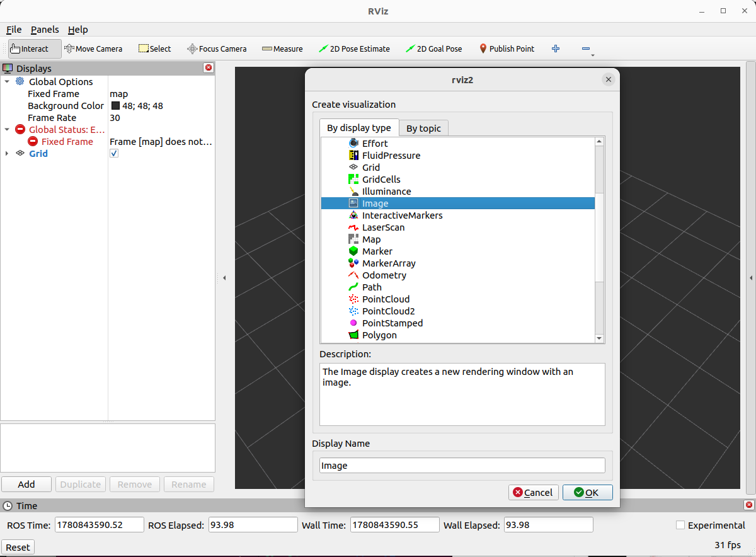Image resolution: width=756 pixels, height=557 pixels.
Task: Click the Map display icon
Action: coord(353,239)
